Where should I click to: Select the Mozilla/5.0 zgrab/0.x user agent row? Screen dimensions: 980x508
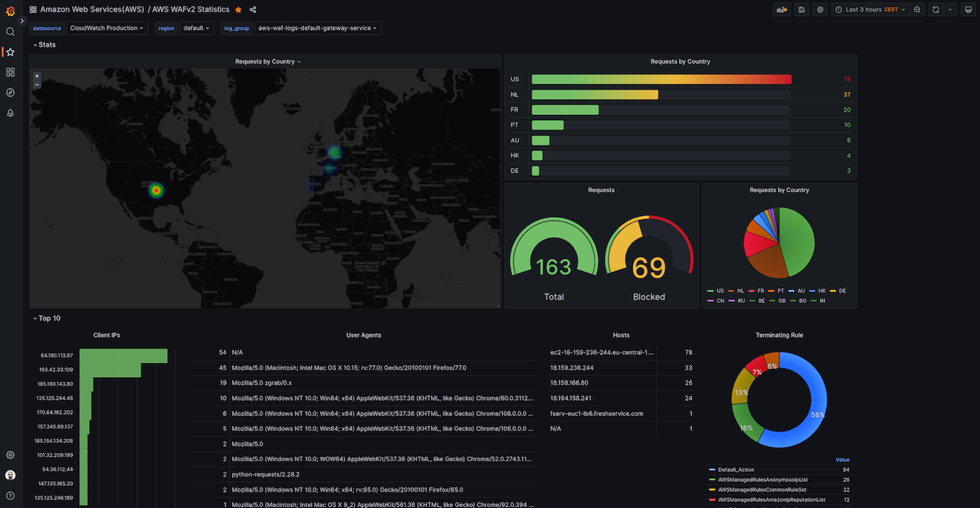tap(364, 382)
